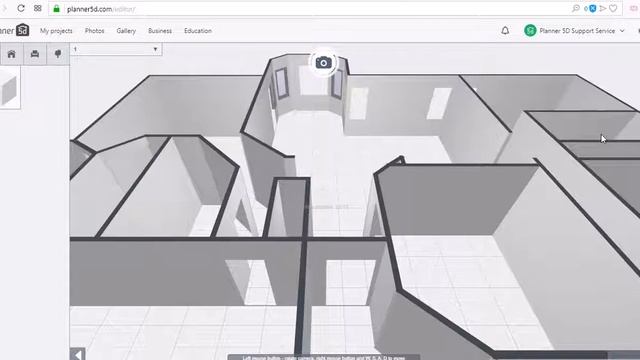Collapse the side panel with the left arrow
640x360 pixels.
78,354
